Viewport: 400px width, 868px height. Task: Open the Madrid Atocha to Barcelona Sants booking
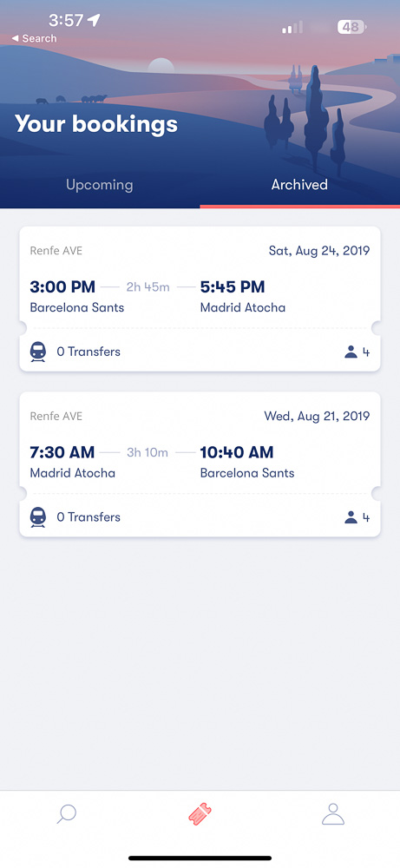click(200, 464)
